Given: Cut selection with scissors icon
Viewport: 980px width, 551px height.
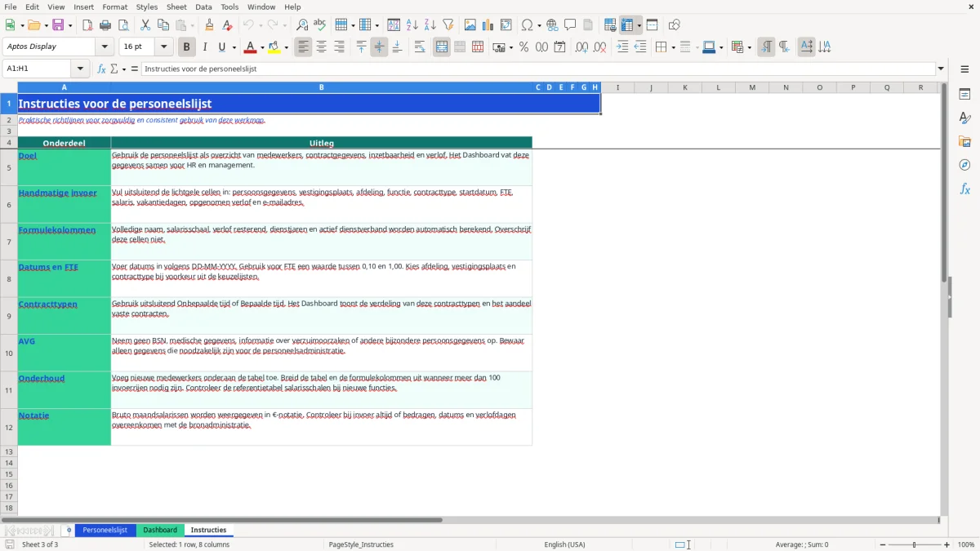Looking at the screenshot, I should (x=145, y=25).
